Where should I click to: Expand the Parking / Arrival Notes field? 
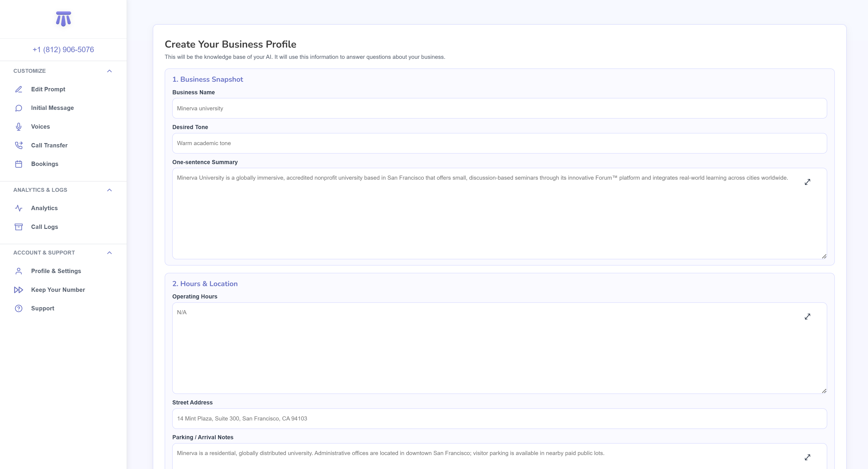807,457
